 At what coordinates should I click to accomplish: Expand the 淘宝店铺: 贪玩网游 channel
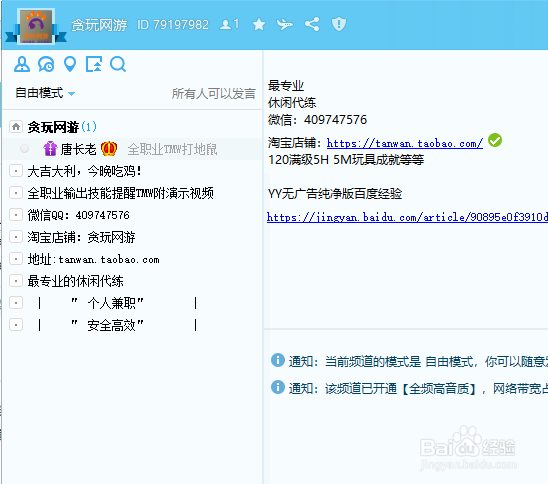pyautogui.click(x=16, y=237)
